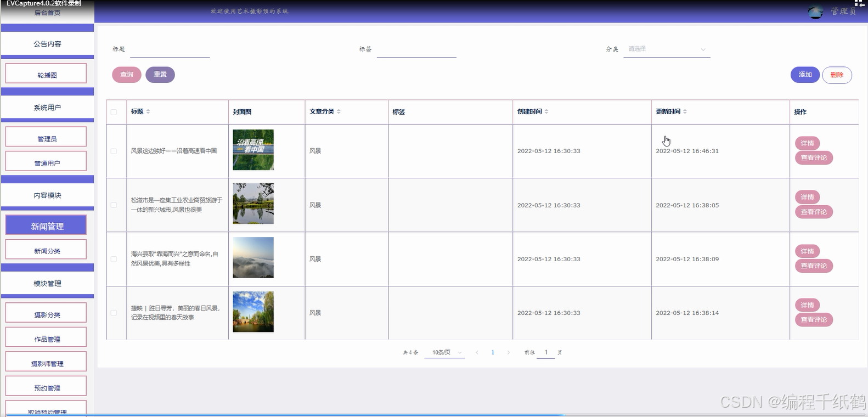Select the checkbox for the 捷映 row

[x=114, y=313]
